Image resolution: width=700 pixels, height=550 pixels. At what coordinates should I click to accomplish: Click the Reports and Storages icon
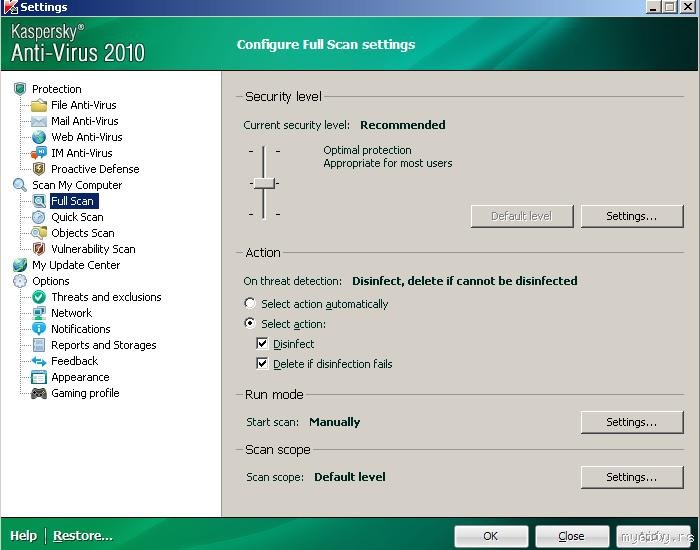click(x=39, y=345)
